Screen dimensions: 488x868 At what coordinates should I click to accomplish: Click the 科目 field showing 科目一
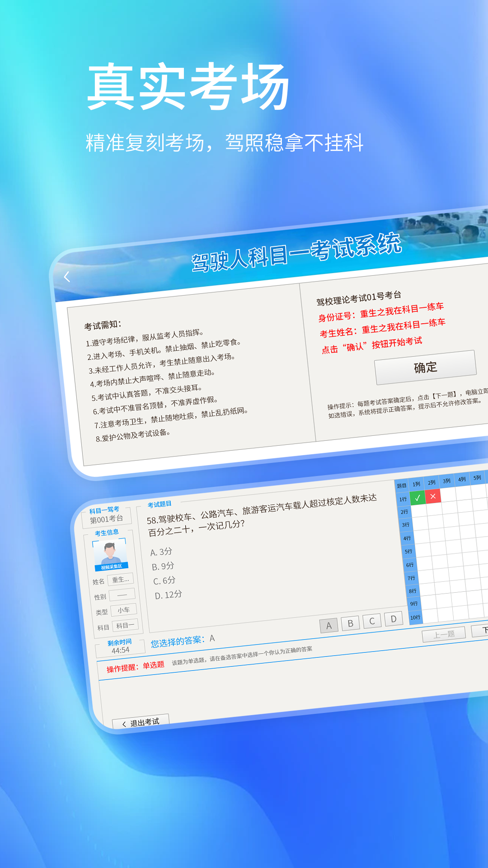coord(125,626)
